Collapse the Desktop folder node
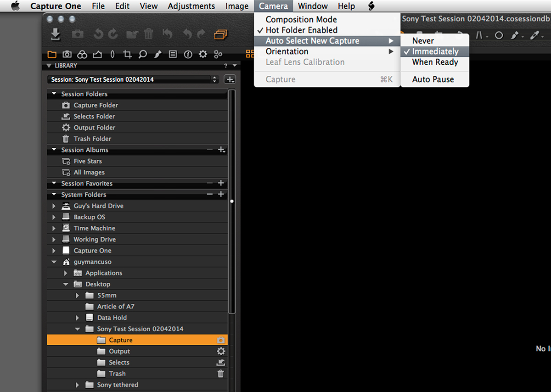This screenshot has height=392, width=551. tap(66, 285)
